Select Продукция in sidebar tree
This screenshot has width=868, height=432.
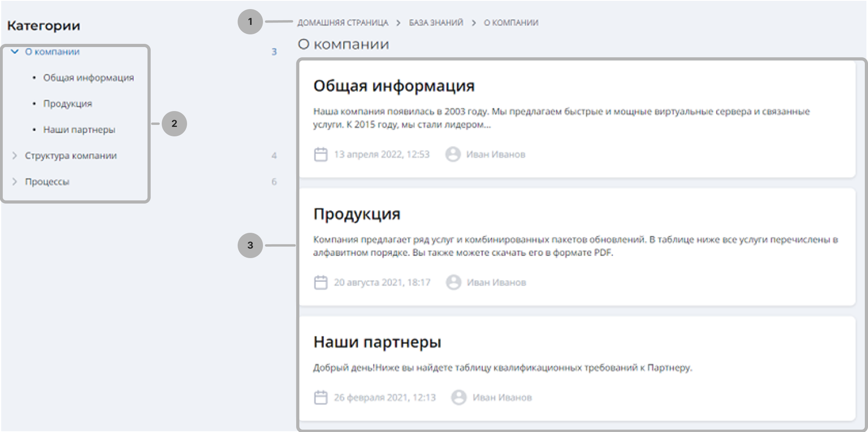coord(68,104)
